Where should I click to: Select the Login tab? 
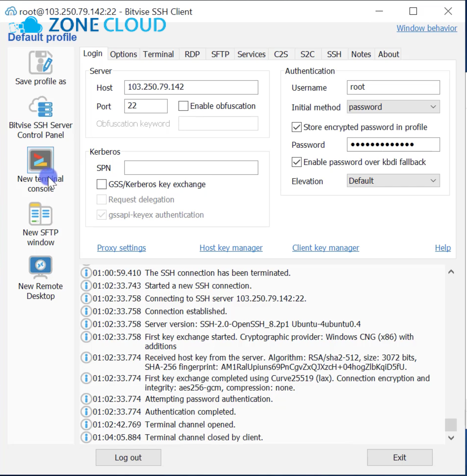pyautogui.click(x=93, y=54)
